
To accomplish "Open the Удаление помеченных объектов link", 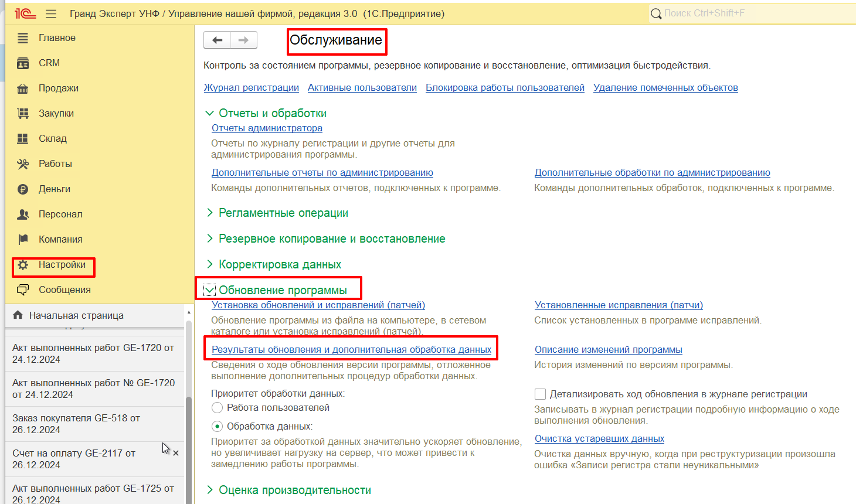I will coord(665,88).
